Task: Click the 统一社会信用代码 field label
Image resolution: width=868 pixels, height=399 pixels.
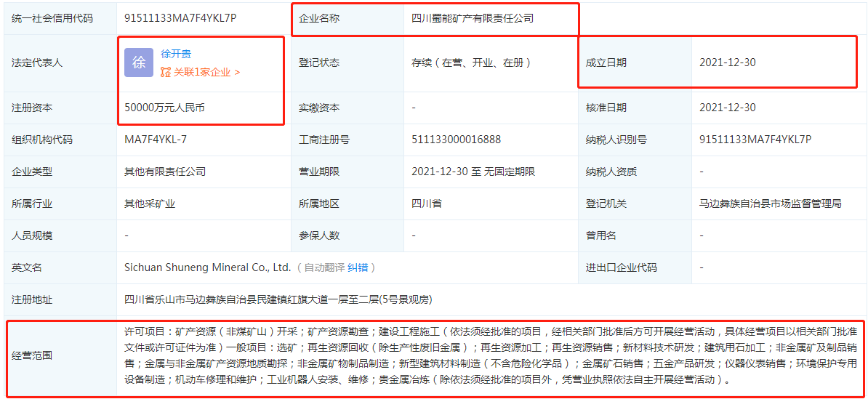Action: [52, 18]
